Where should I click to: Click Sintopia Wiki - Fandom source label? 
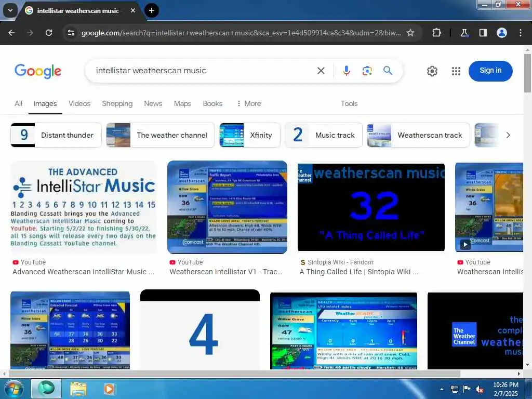tap(340, 262)
